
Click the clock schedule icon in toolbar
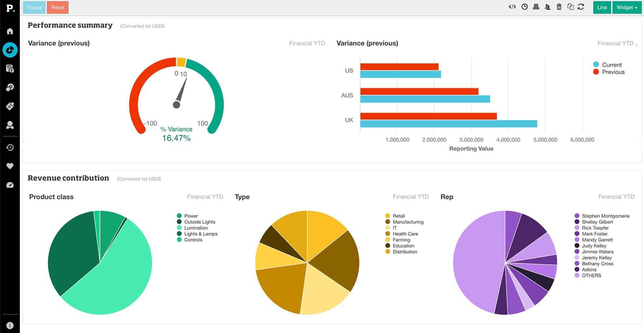[x=524, y=7]
